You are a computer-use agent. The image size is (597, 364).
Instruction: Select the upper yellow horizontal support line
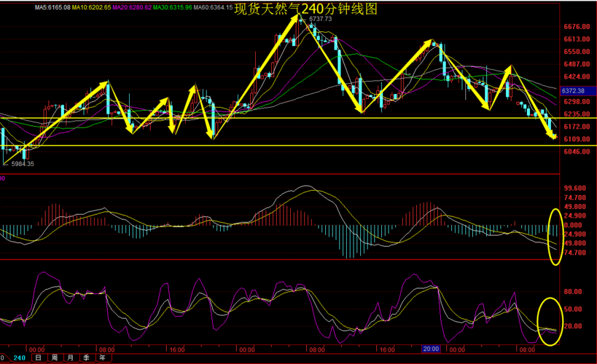(292, 118)
